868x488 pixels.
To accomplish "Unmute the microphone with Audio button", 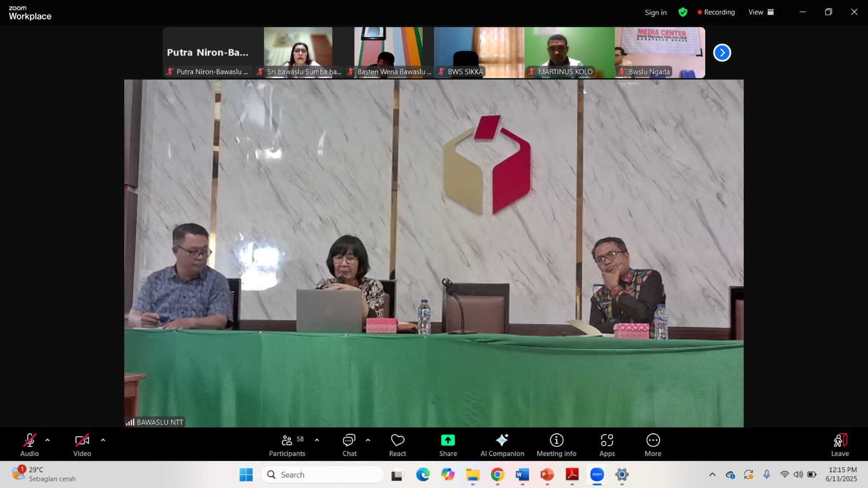I will [29, 445].
